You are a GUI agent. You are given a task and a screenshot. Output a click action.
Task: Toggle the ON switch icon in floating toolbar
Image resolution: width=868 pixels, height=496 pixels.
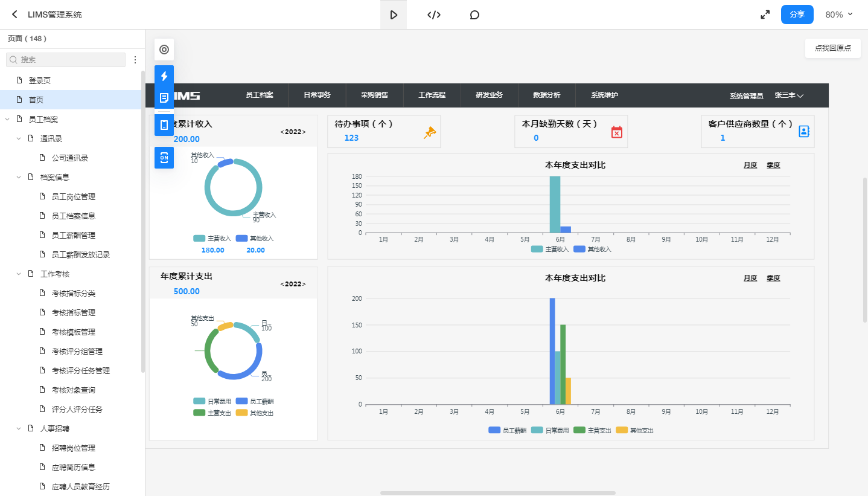click(164, 158)
